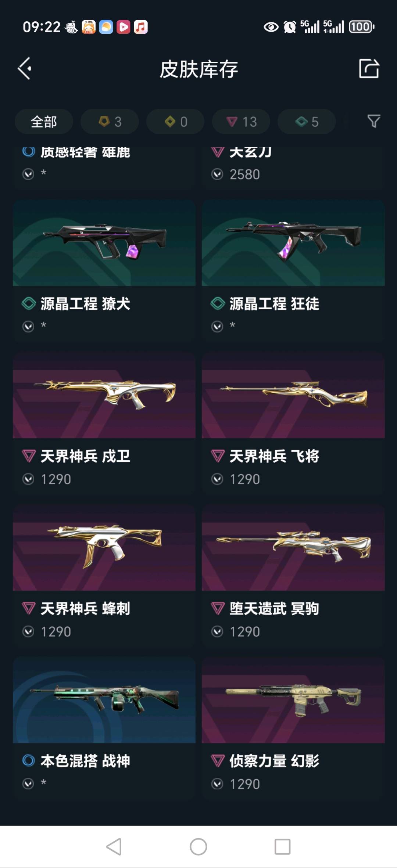Tap Android recent apps square button
Viewport: 397px width, 868px height.
(283, 847)
